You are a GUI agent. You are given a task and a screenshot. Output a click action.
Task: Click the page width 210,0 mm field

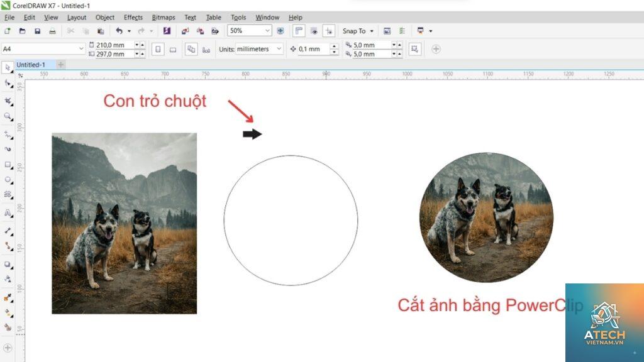coord(116,45)
